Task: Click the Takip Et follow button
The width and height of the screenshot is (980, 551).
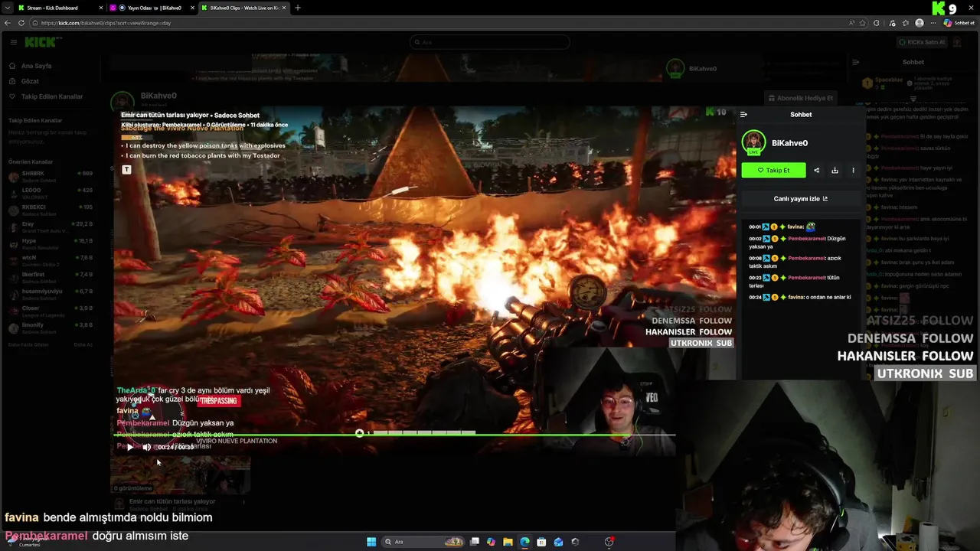Action: (773, 171)
